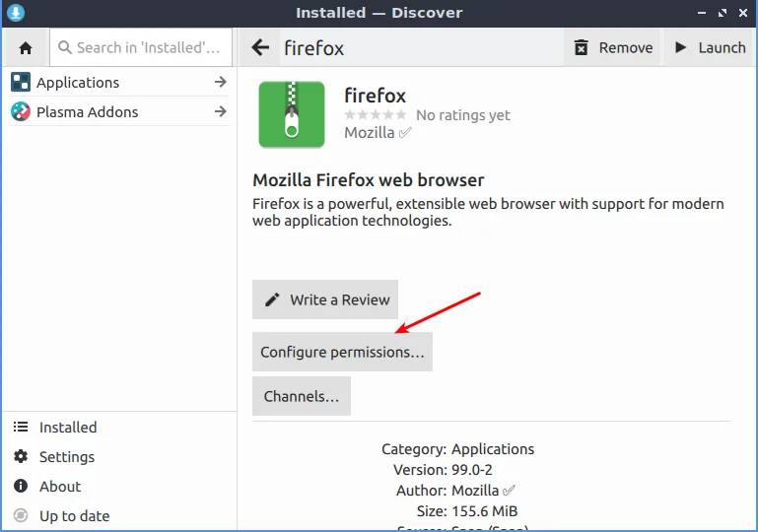The height and width of the screenshot is (532, 758).
Task: Click the Mozilla publisher name under firefox
Action: pos(370,132)
